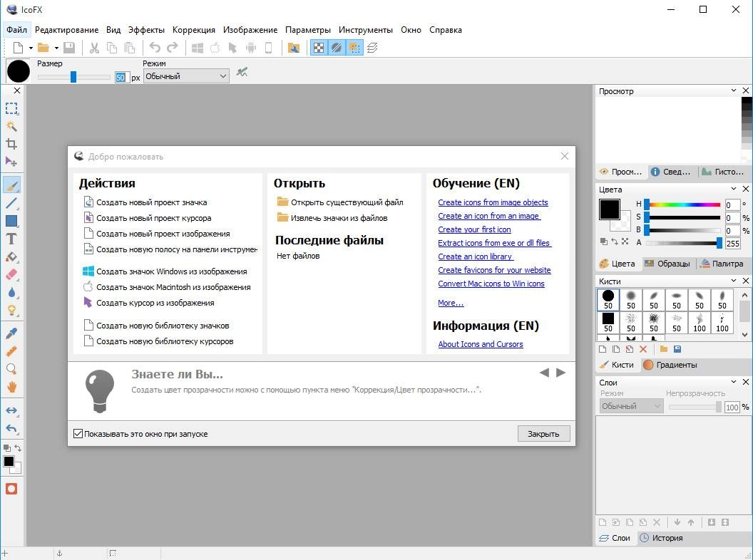Select the eraser tool

coord(11,274)
